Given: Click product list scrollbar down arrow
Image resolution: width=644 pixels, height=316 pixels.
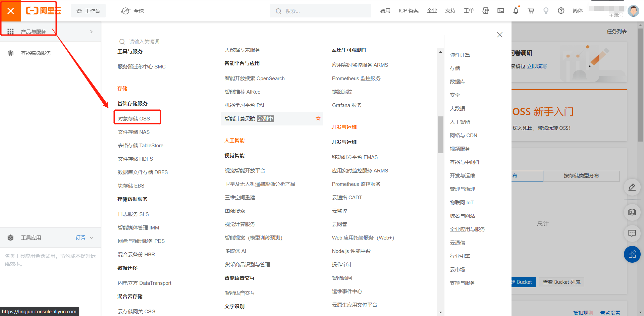Looking at the screenshot, I should click(x=440, y=312).
